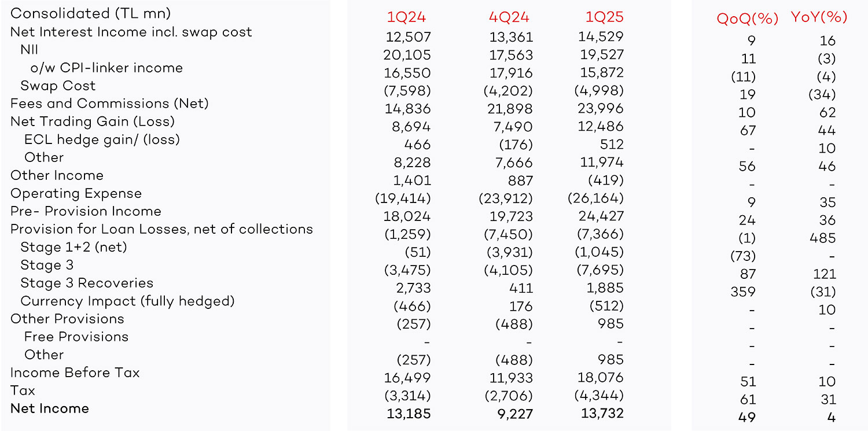Click the Operating Expense row label
The width and height of the screenshot is (868, 431).
76,194
